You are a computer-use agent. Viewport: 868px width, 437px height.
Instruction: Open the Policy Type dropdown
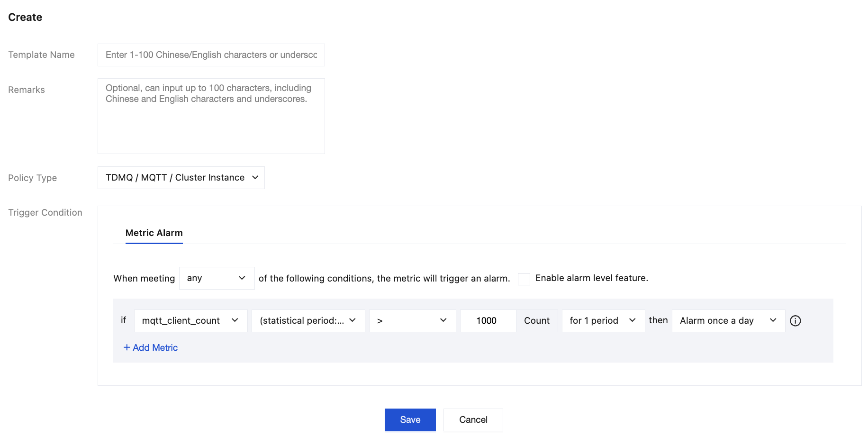[181, 178]
